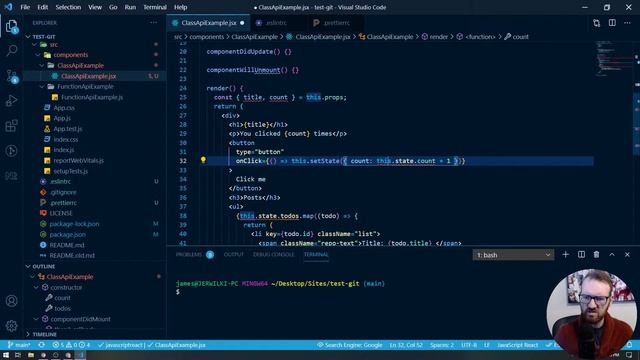The width and height of the screenshot is (640, 360).
Task: Open the Explorer view in activity bar
Action: click(x=11, y=27)
